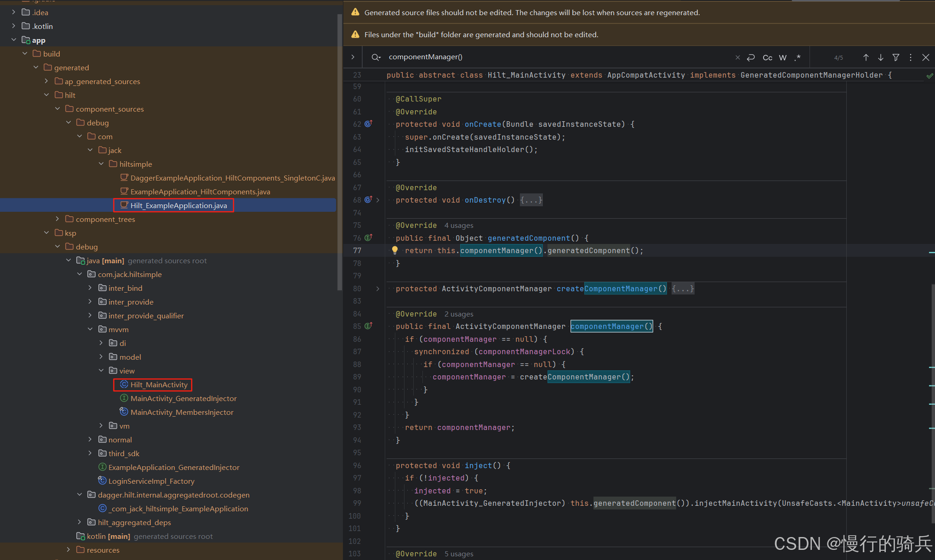Screen dimensions: 935x560
Task: Click the inject() method name
Action: pos(483,466)
